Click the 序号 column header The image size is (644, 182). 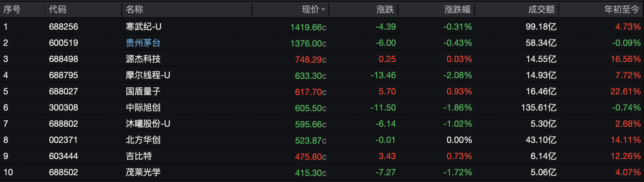(x=12, y=9)
